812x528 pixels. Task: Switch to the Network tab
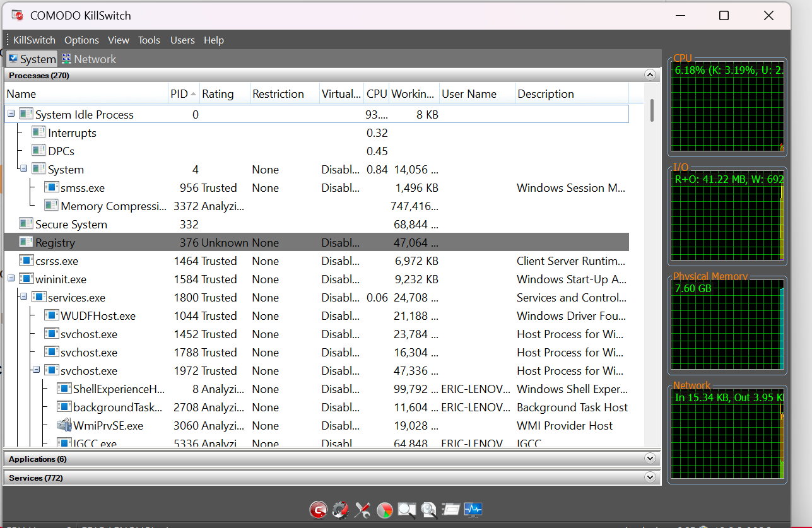(89, 59)
